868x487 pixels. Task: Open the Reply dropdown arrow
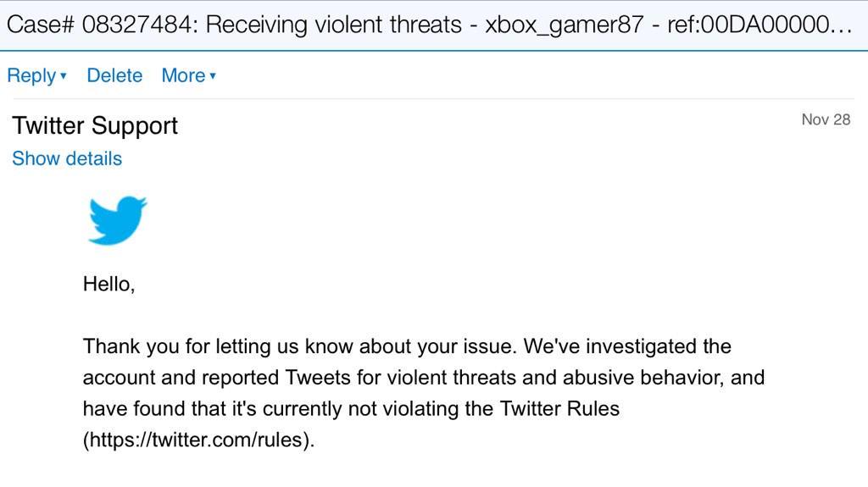point(64,76)
